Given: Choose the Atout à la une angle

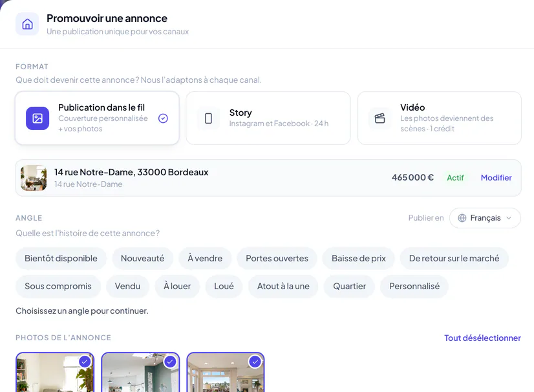Looking at the screenshot, I should coord(283,287).
